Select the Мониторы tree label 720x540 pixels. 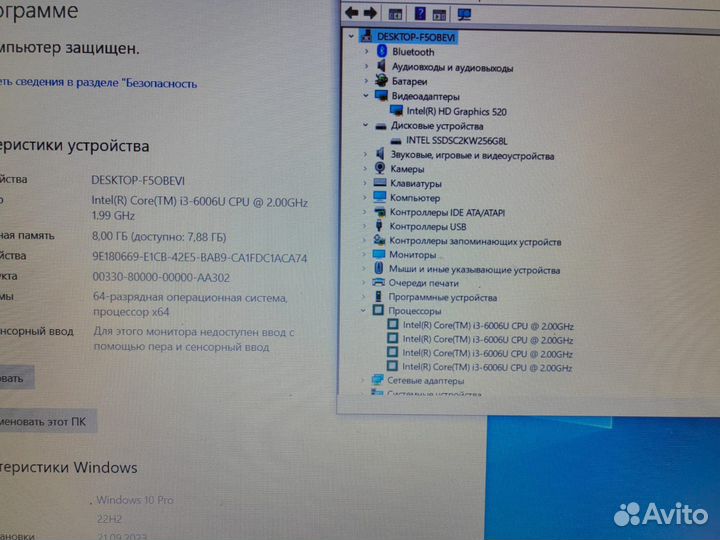[412, 254]
